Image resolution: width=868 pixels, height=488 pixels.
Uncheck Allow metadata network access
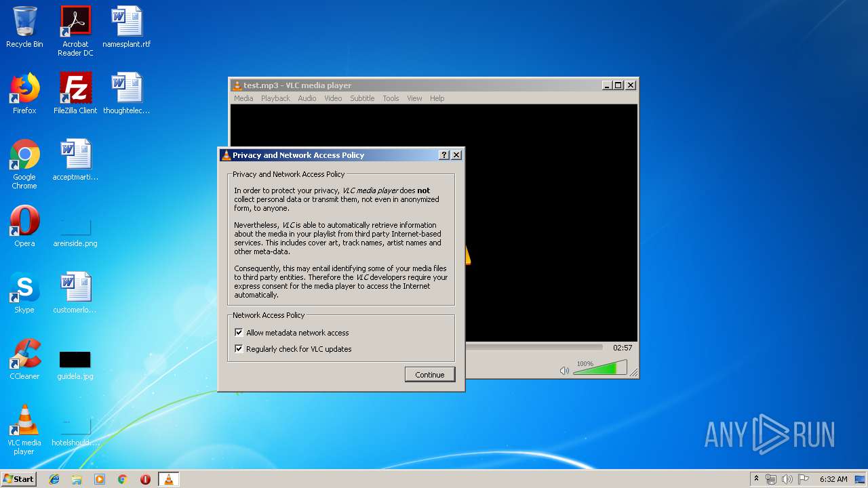coord(239,333)
